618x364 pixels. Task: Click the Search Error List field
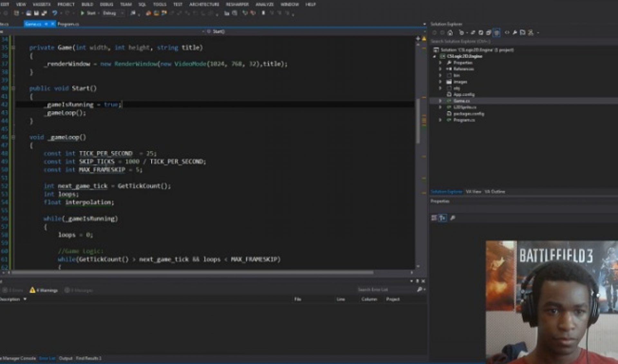[386, 290]
